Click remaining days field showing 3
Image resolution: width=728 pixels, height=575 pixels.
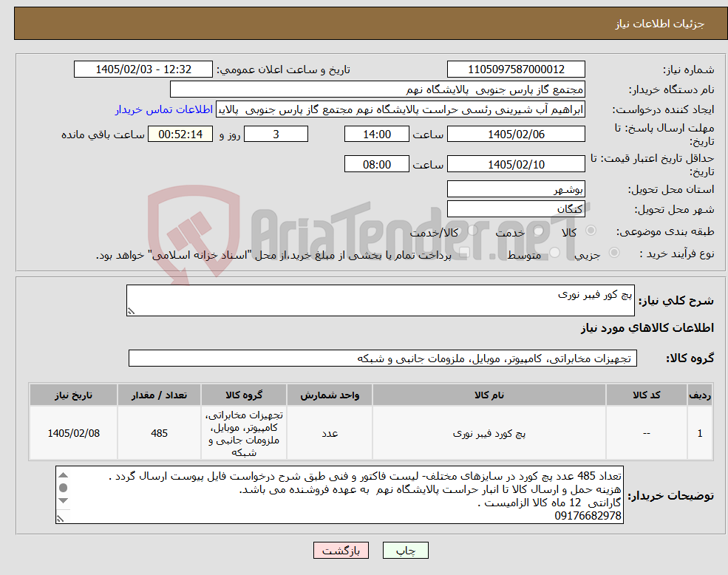276,135
